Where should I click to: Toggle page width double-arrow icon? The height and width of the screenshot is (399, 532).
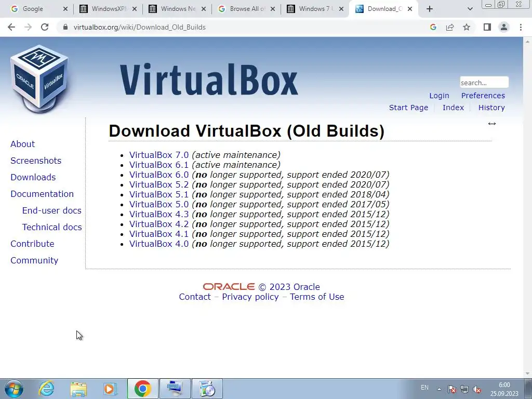492,124
